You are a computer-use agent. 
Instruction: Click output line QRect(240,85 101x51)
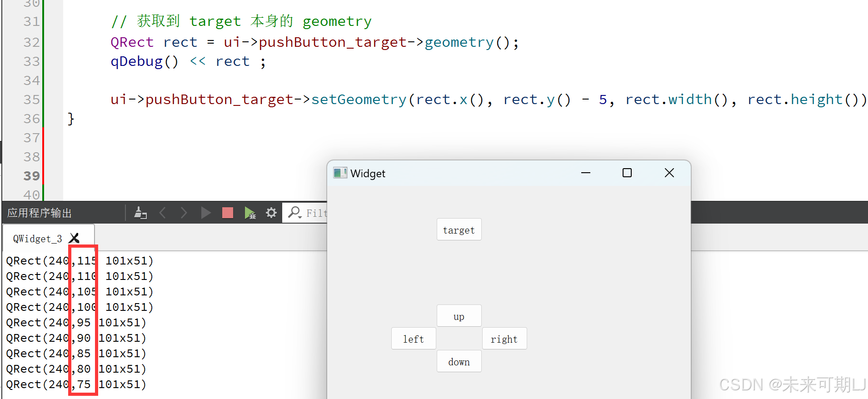(76, 354)
